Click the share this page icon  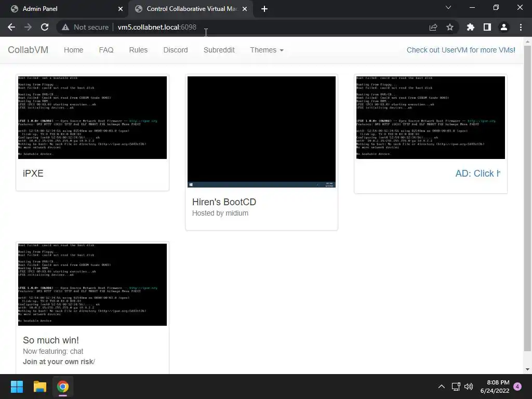433,27
